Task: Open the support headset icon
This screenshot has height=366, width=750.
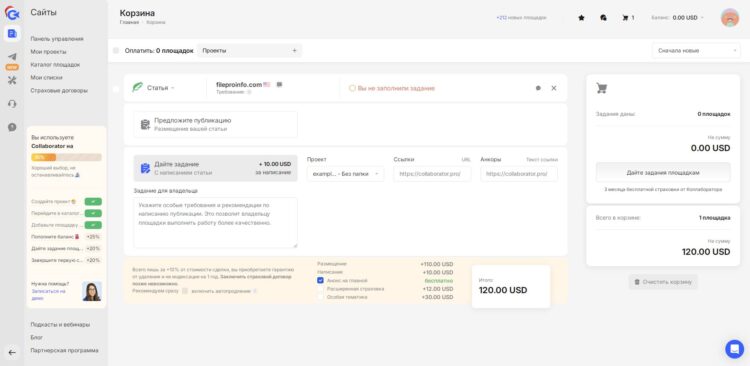Action: 12,103
